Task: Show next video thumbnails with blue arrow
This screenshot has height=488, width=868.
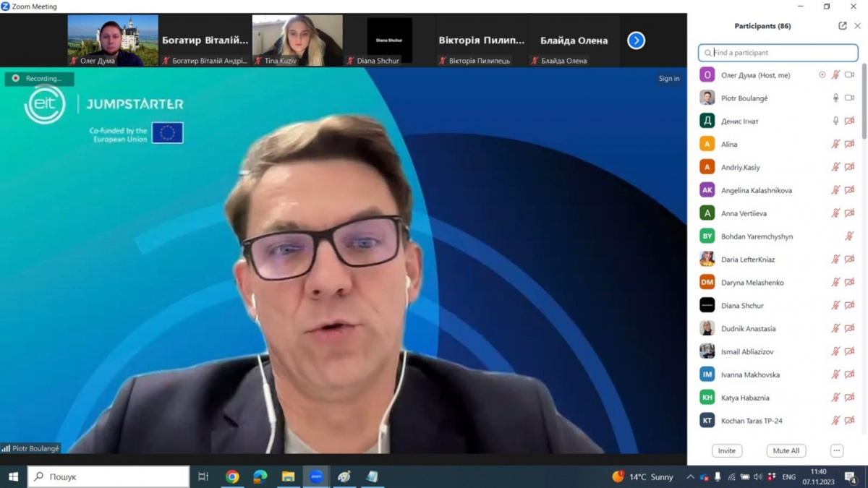Action: (x=636, y=40)
